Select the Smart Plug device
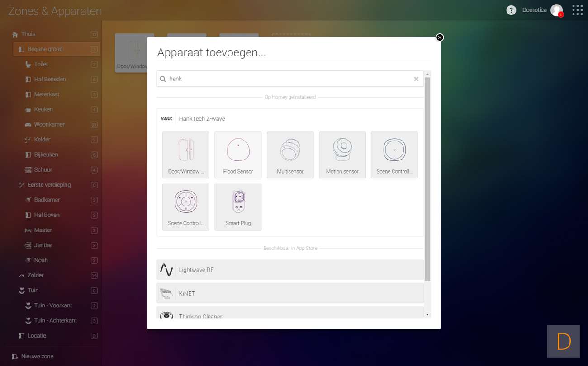 click(238, 207)
